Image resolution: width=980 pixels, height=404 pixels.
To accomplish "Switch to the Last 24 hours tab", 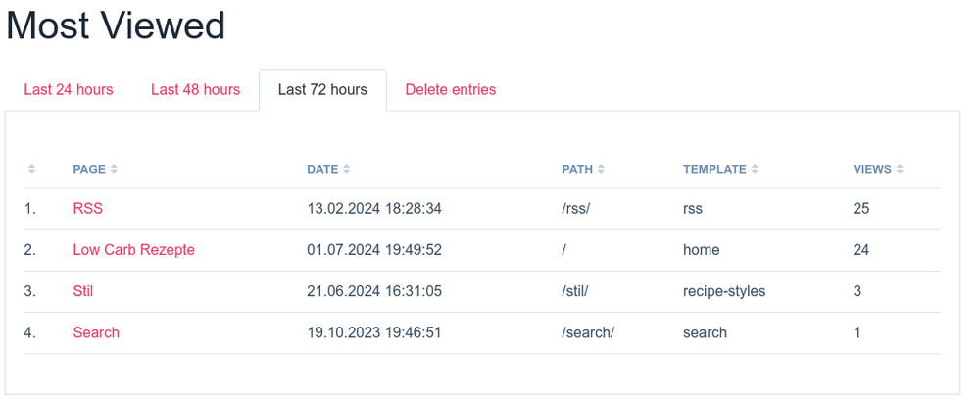I will (x=69, y=90).
